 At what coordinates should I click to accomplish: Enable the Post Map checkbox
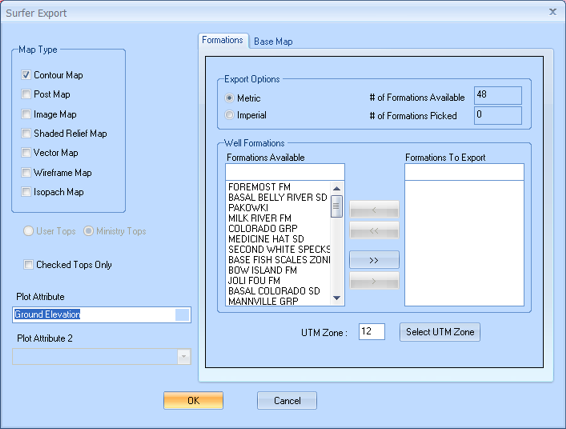[x=26, y=94]
